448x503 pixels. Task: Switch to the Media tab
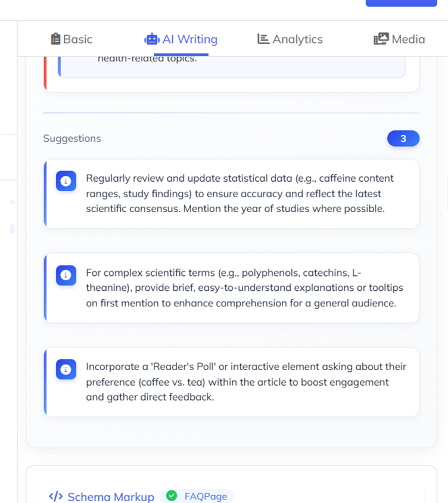(x=399, y=39)
